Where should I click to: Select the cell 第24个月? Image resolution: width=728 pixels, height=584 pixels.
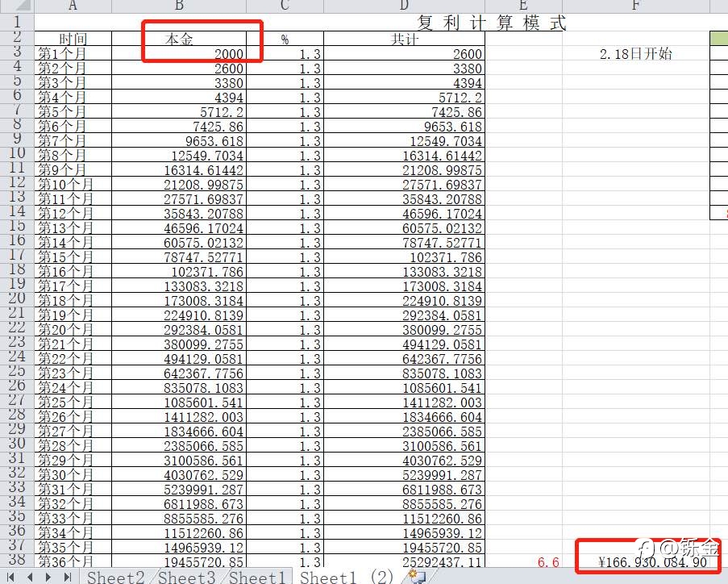[73, 387]
